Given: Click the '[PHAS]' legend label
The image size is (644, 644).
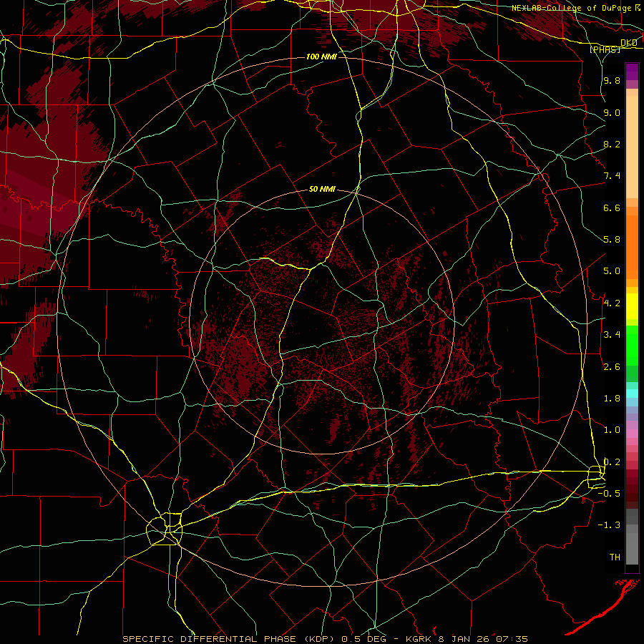Looking at the screenshot, I should coord(605,49).
